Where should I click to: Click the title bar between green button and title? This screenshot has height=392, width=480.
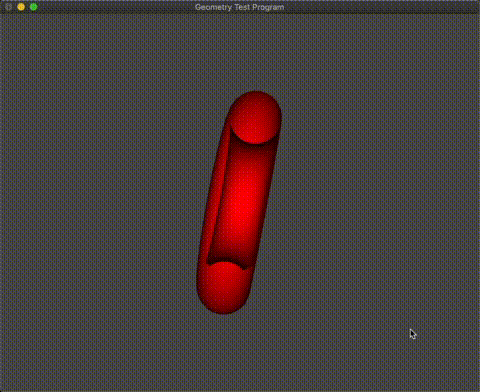point(116,7)
